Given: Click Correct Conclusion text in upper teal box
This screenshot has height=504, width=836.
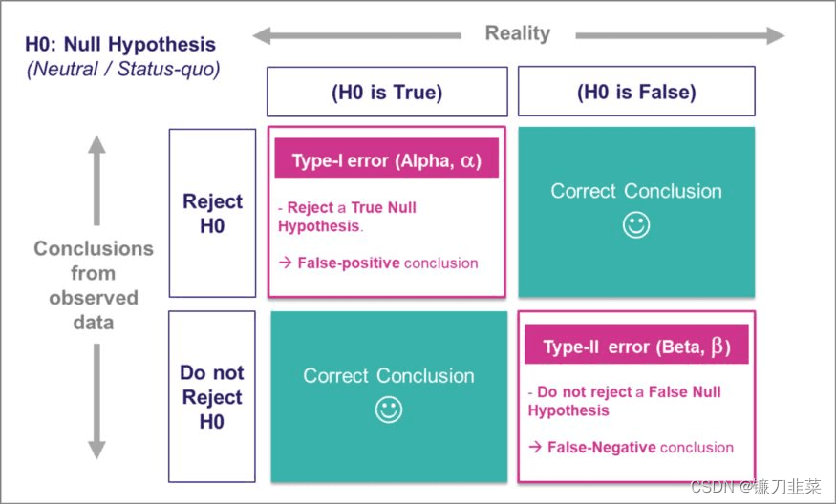Looking at the screenshot, I should coord(636,191).
